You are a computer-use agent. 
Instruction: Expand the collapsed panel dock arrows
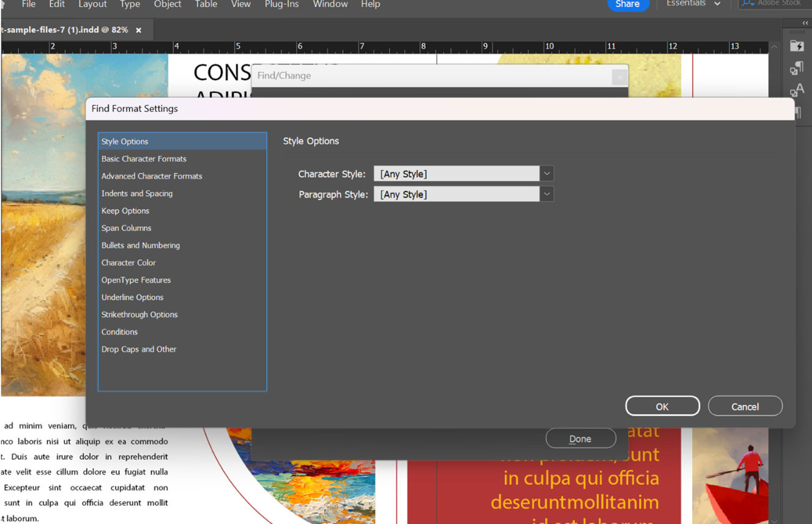pos(805,23)
